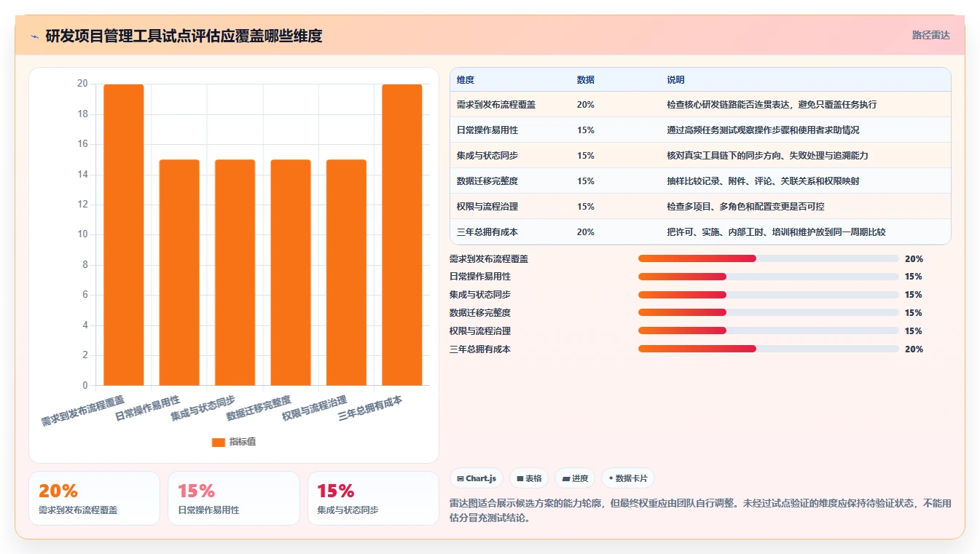The image size is (980, 554).
Task: Click the 需求到发布流程覆盖 progress bar
Action: (768, 258)
